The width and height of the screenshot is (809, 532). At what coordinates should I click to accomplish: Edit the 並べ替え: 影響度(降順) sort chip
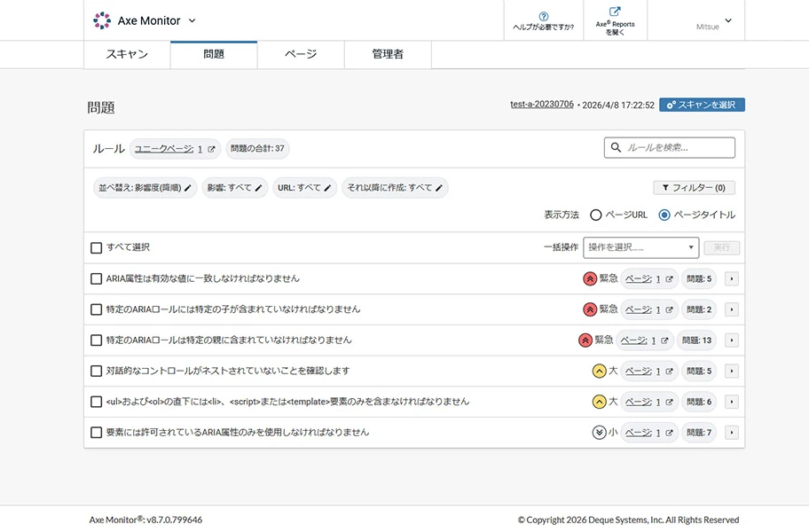[145, 188]
